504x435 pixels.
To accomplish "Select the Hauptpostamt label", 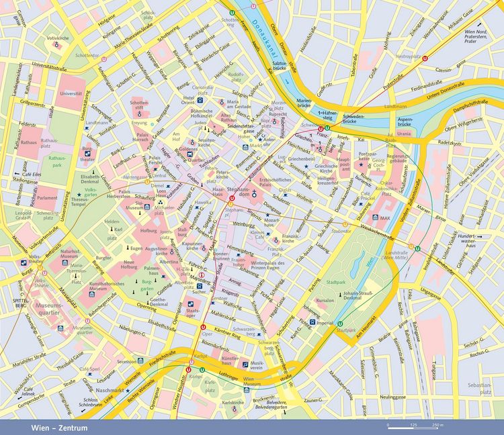I will tap(344, 164).
